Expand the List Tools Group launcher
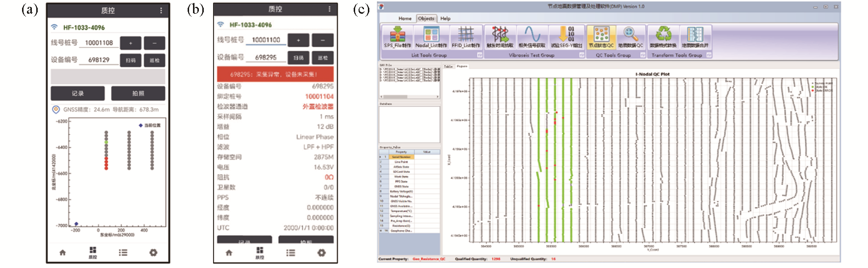The width and height of the screenshot is (868, 268). (x=480, y=55)
